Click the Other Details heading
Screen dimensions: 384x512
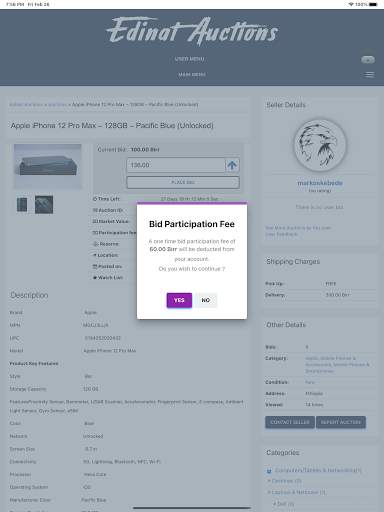coord(286,325)
